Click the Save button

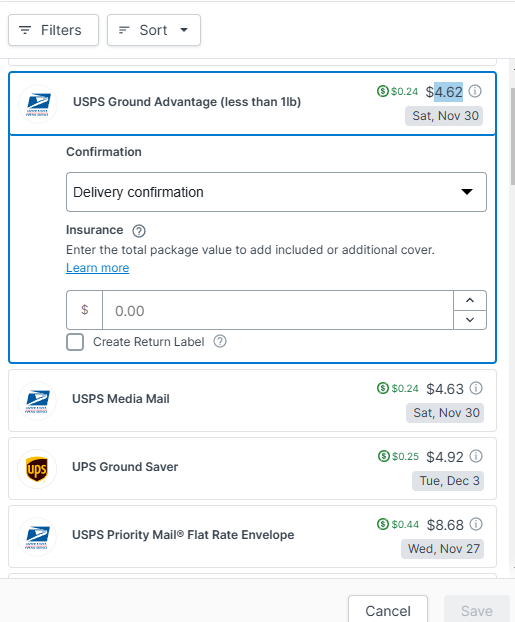(x=477, y=610)
